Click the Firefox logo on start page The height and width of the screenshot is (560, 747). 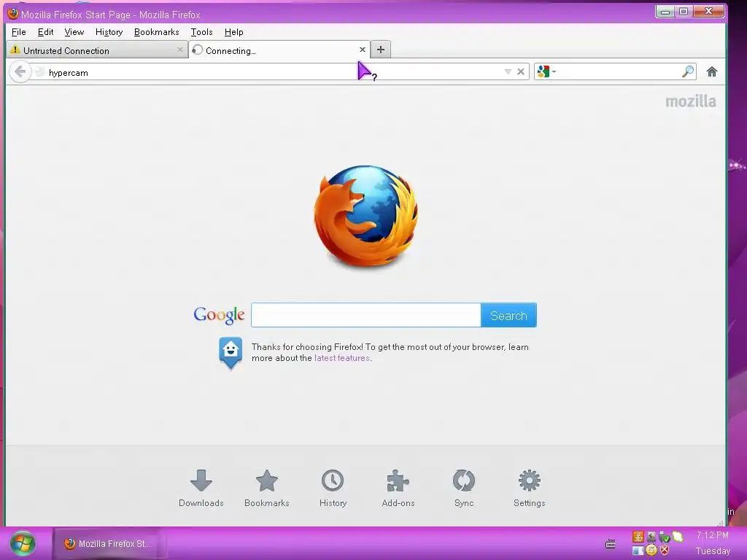pos(366,216)
